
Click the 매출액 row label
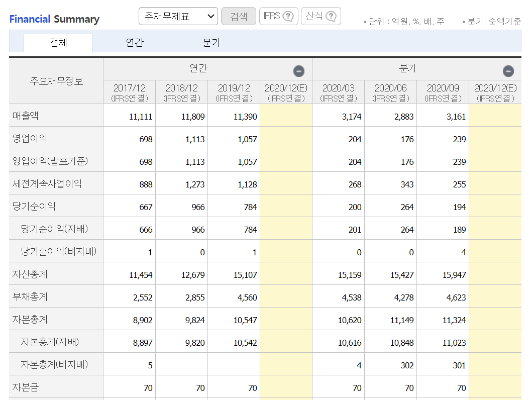click(26, 116)
